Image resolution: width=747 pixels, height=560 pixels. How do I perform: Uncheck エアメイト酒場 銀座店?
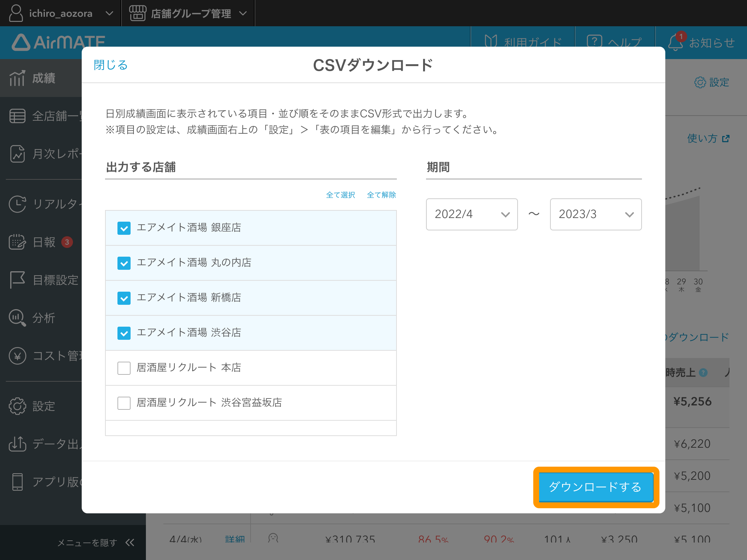[x=124, y=228]
